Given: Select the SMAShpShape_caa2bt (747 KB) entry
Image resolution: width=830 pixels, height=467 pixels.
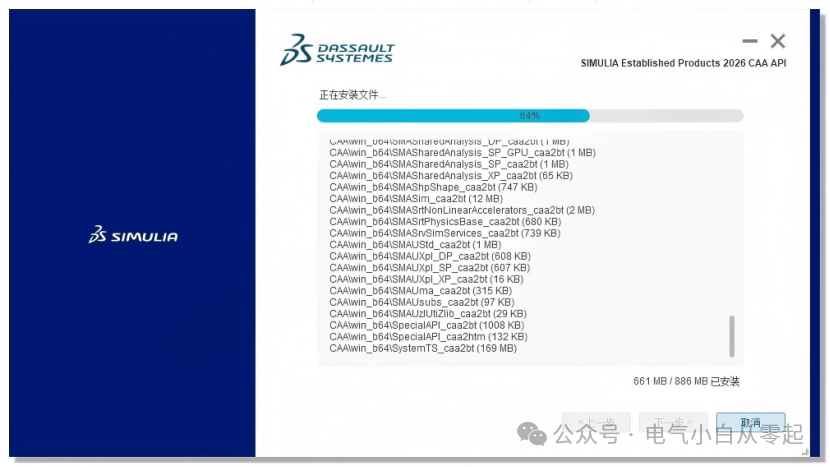Looking at the screenshot, I should [x=433, y=187].
